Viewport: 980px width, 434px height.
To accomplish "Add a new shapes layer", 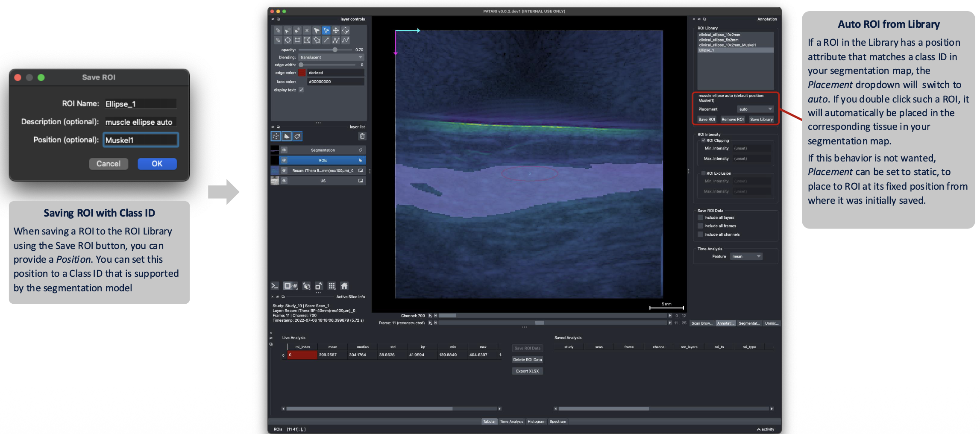I will (287, 136).
